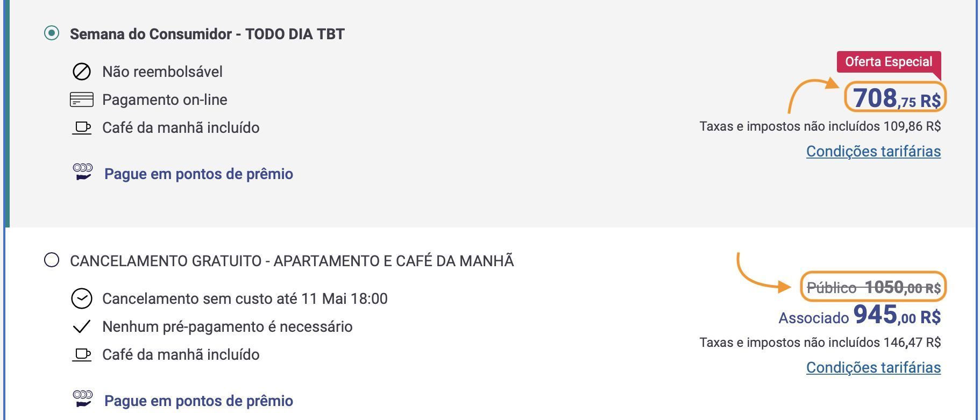Click the reward points coins icon in first rate
The height and width of the screenshot is (420, 980).
click(82, 172)
